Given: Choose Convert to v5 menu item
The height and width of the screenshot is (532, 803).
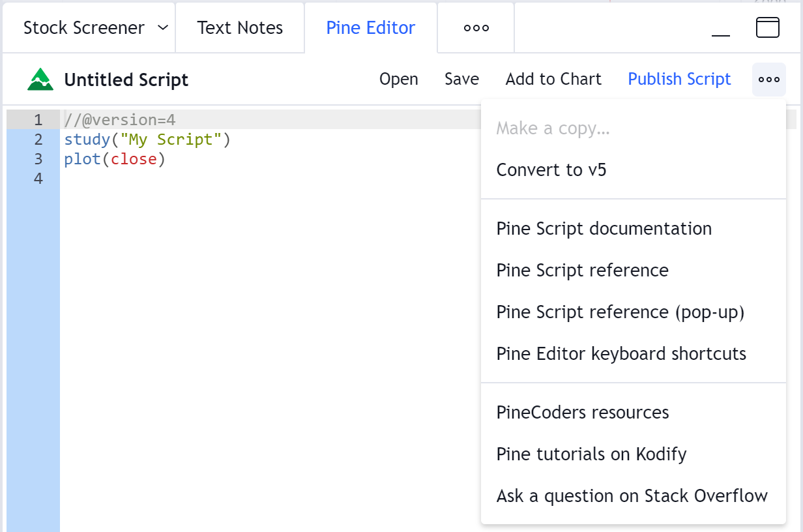Looking at the screenshot, I should coord(551,170).
